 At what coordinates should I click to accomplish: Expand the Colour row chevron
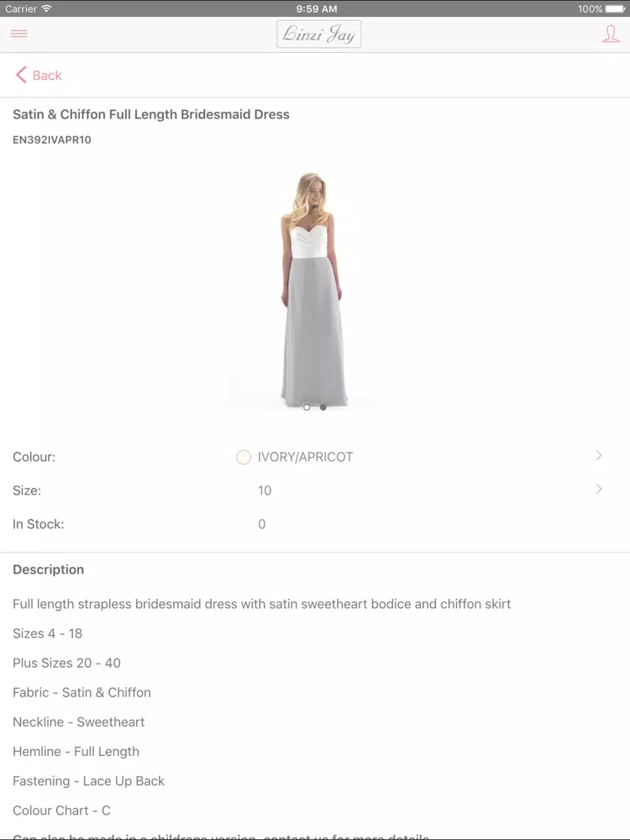click(599, 455)
